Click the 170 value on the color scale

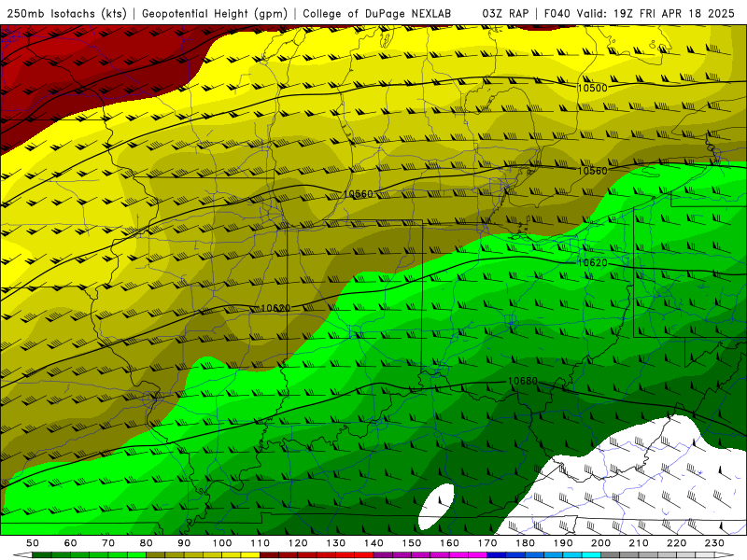coord(487,543)
